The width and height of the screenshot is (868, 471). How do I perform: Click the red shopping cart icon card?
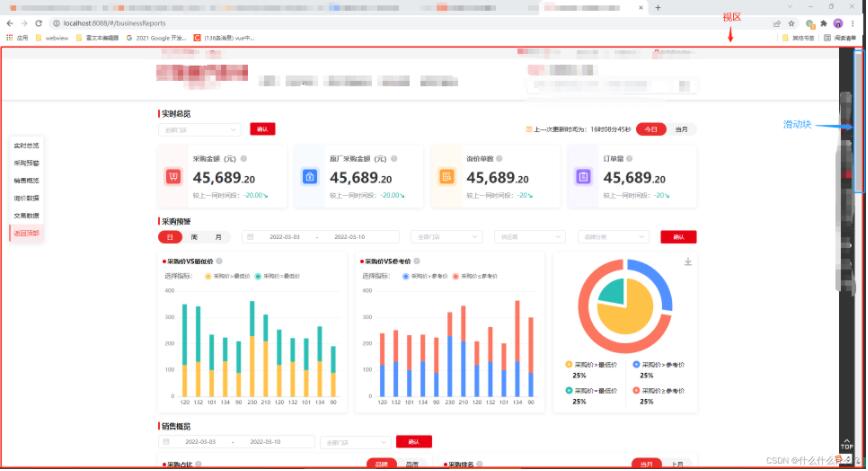tap(174, 177)
